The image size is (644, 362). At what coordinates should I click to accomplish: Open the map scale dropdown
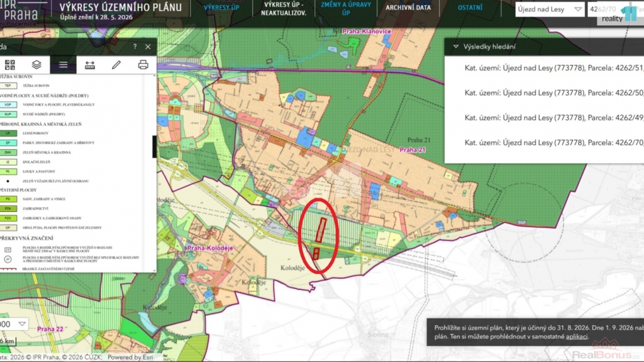(x=13, y=324)
